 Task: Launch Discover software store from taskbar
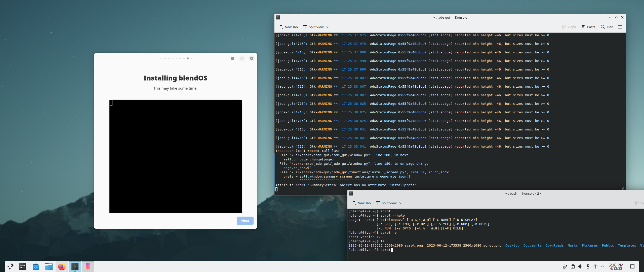coord(36,266)
